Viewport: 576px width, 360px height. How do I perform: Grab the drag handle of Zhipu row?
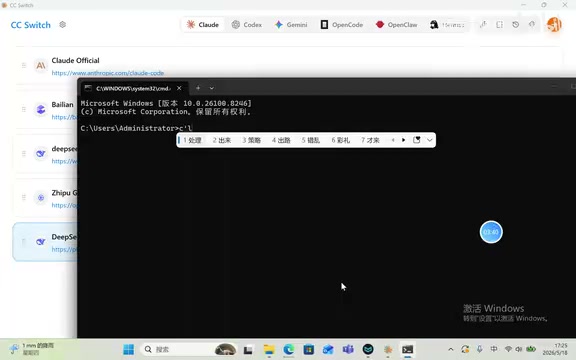(24, 198)
